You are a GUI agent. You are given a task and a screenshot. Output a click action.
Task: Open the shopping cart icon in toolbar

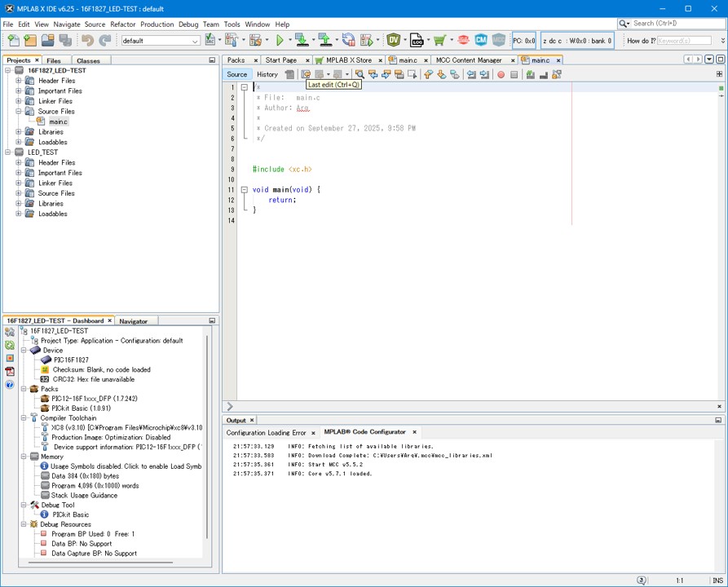pos(440,40)
